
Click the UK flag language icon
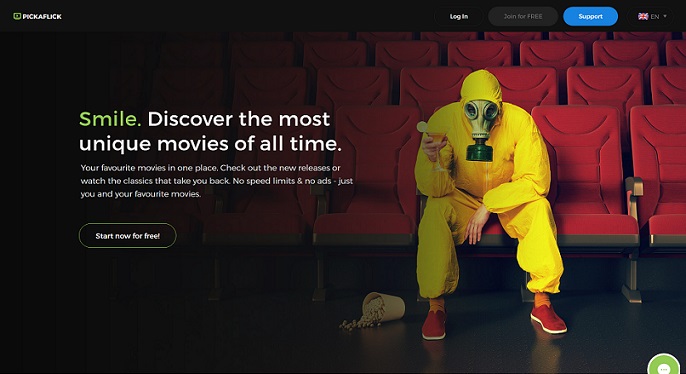tap(643, 16)
